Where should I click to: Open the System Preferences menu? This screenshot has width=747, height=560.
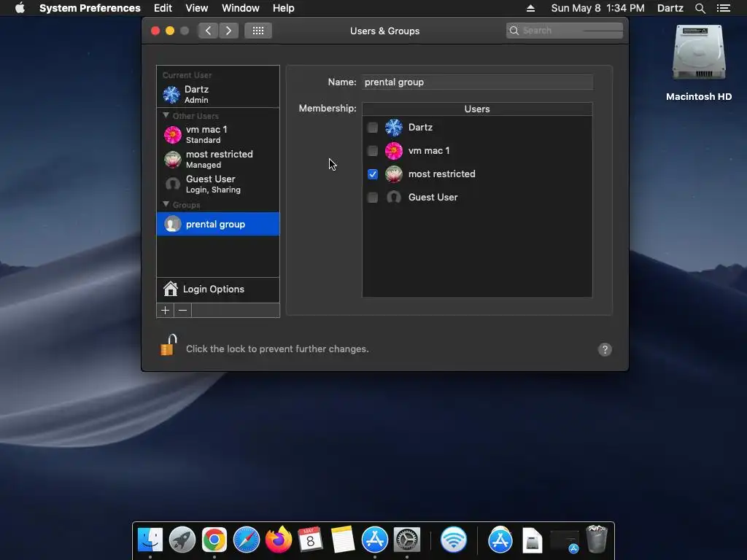pos(90,8)
